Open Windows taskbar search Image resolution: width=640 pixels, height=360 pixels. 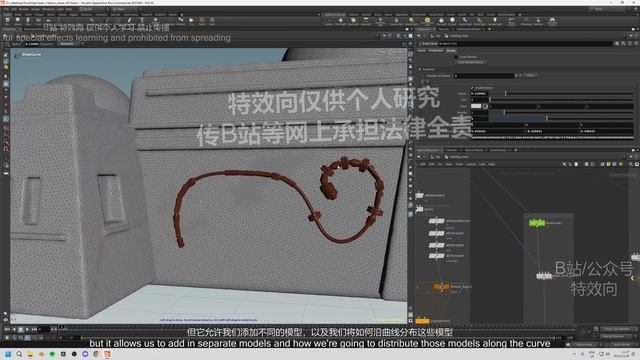[x=19, y=354]
